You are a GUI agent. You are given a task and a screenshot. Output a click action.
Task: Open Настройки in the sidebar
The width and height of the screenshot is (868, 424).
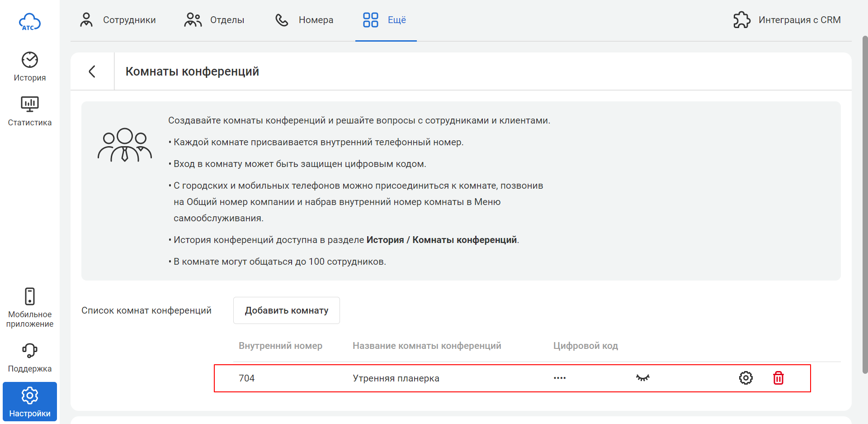point(30,401)
